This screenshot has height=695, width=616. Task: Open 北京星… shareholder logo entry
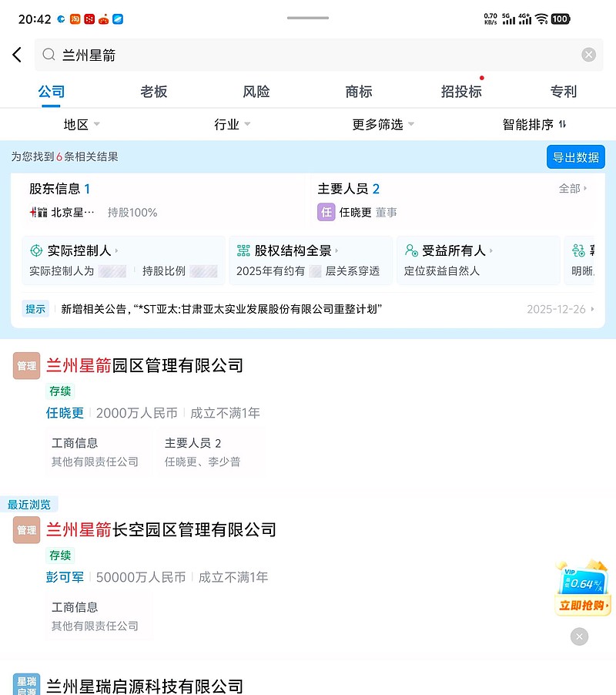click(x=38, y=213)
